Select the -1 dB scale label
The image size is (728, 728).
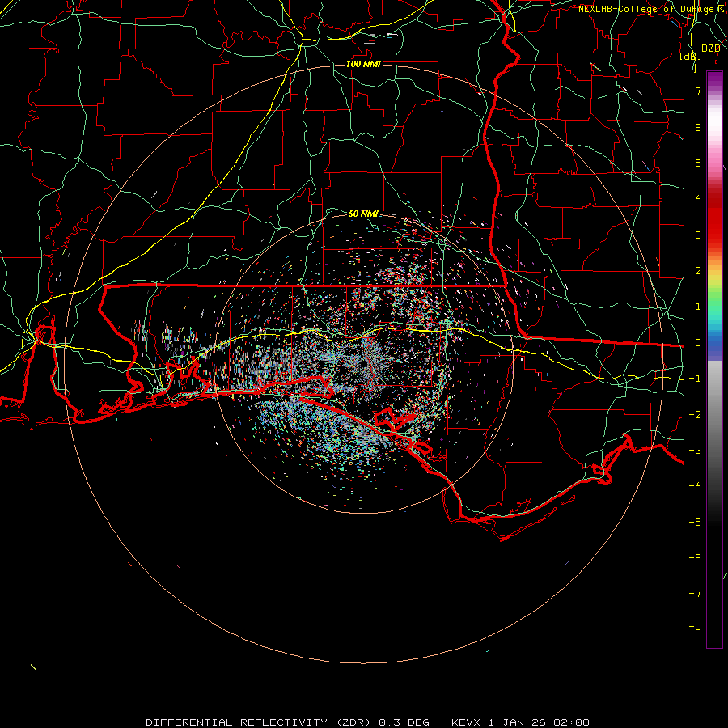coord(695,379)
